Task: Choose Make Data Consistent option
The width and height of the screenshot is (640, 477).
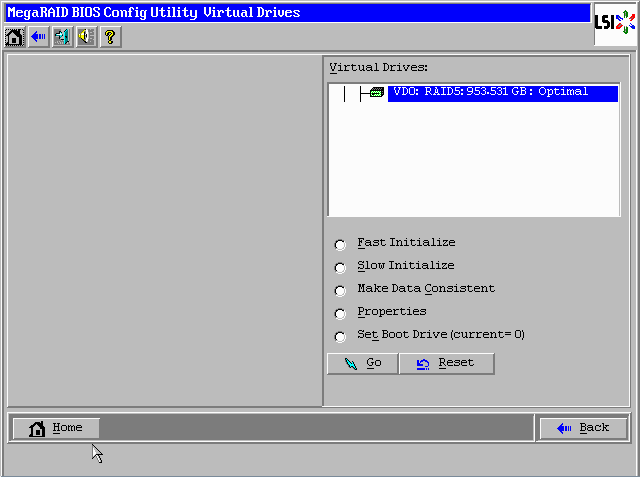Action: (x=340, y=291)
